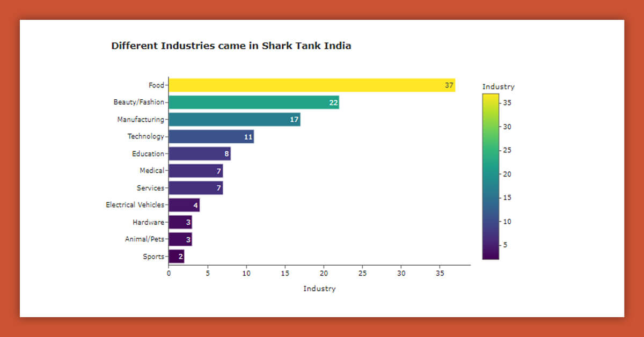Click the x-axis tick label 0
Image resolution: width=644 pixels, height=337 pixels.
[x=169, y=273]
